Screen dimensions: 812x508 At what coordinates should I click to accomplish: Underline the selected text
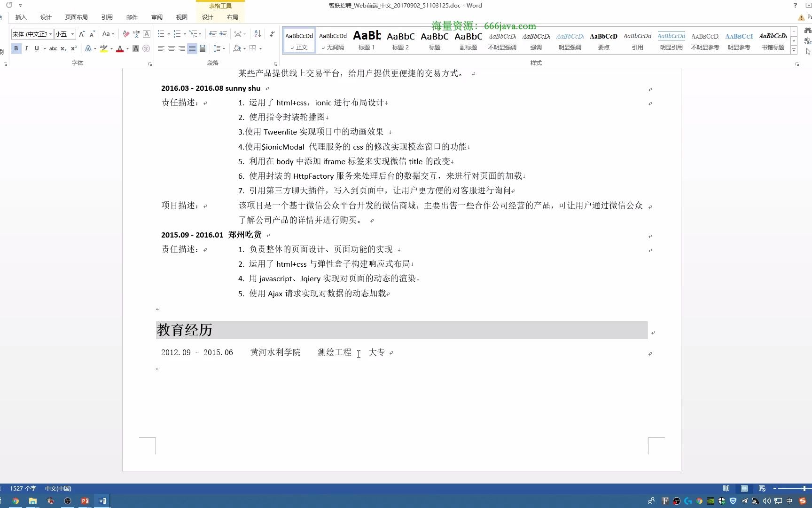tap(37, 48)
